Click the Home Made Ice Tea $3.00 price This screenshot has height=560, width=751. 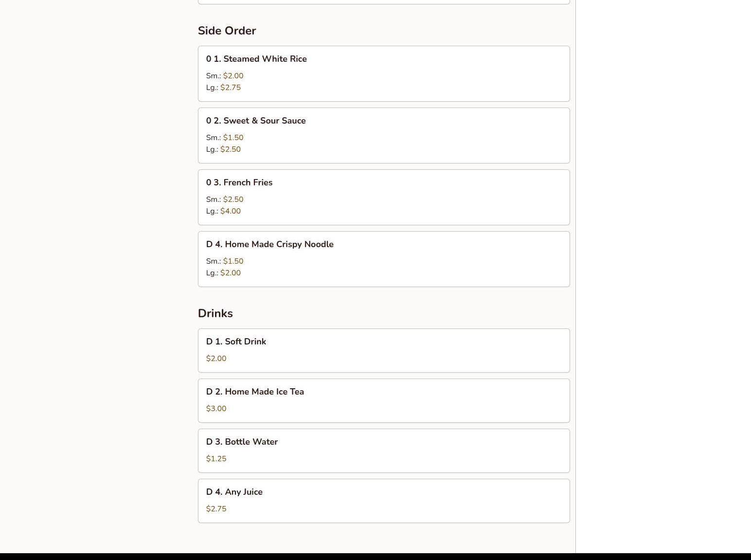point(216,409)
